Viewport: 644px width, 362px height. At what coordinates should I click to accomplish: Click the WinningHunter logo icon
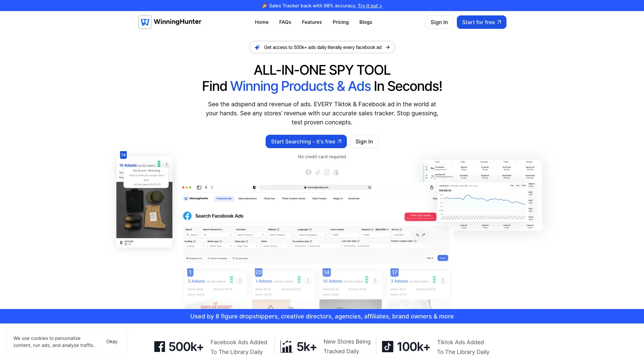tap(145, 22)
